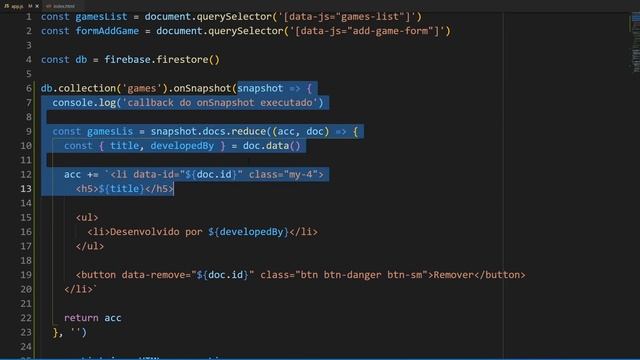
Task: Click 'btn-danger' class on line 19
Action: (x=353, y=275)
